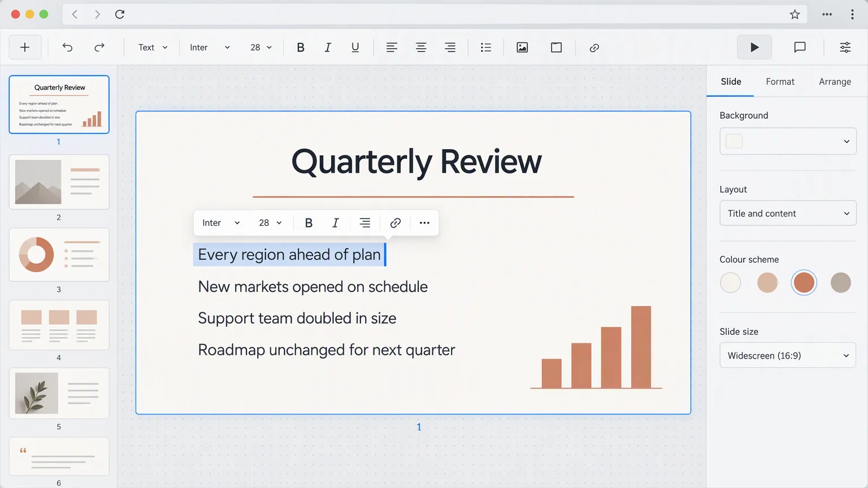Open the Widescreen (16:9) slide size dropdown
Image resolution: width=868 pixels, height=488 pixels.
(788, 356)
